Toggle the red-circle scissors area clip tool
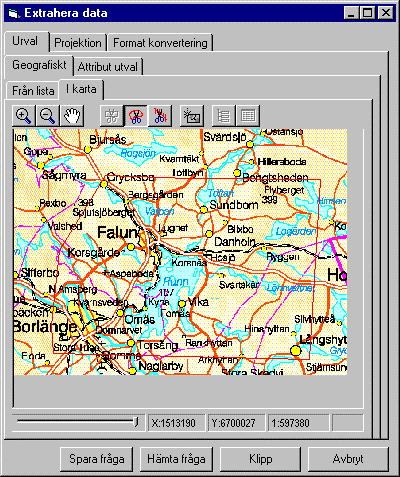400x477 pixels. tap(135, 116)
